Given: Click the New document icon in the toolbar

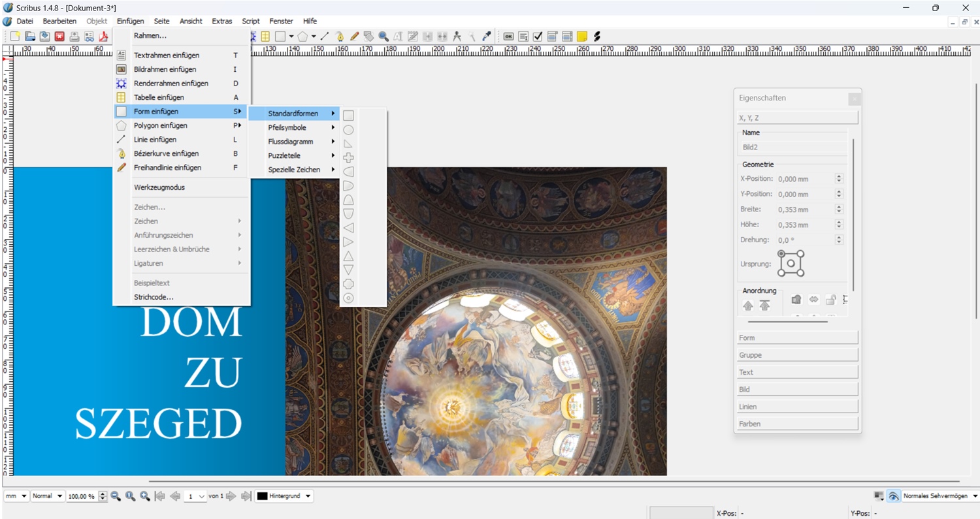Looking at the screenshot, I should 15,37.
